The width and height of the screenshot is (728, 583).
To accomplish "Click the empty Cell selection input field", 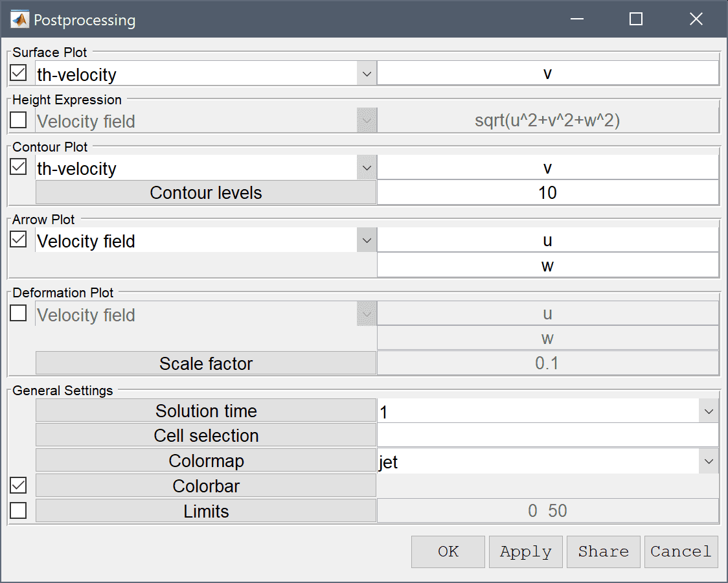I will pyautogui.click(x=548, y=436).
